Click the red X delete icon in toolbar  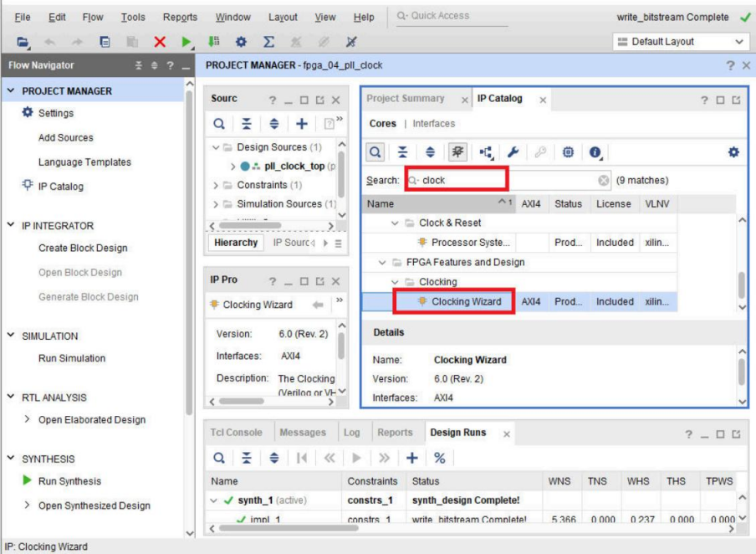coord(160,42)
